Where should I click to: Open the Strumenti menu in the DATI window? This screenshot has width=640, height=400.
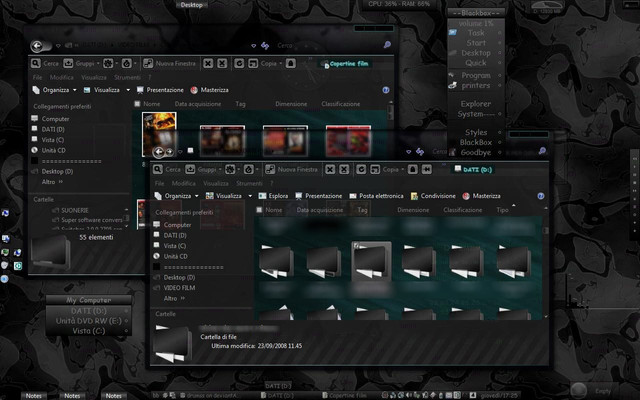pyautogui.click(x=249, y=183)
